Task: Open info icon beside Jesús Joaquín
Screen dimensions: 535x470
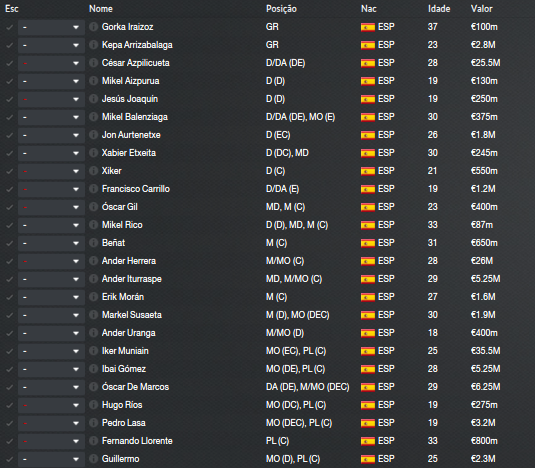Action: (x=93, y=99)
